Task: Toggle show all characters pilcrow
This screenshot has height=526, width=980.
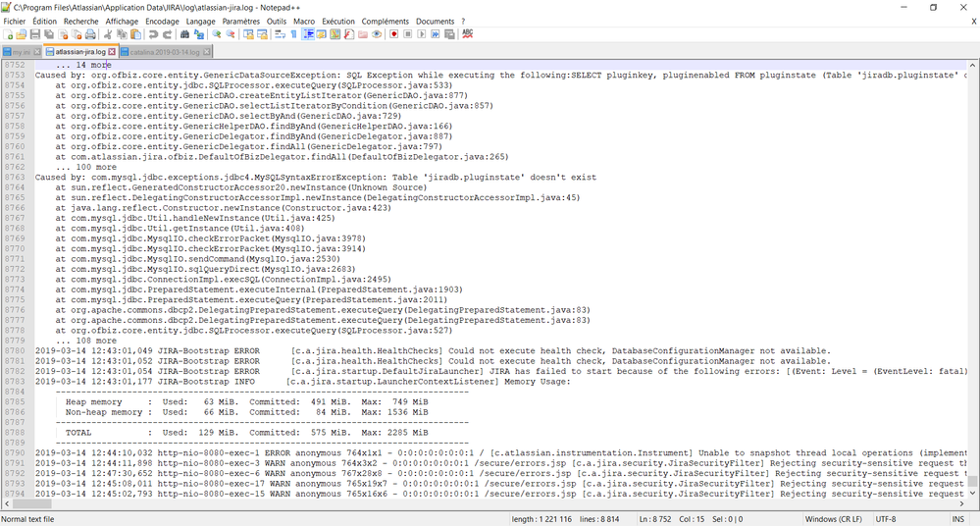Action: (x=293, y=33)
